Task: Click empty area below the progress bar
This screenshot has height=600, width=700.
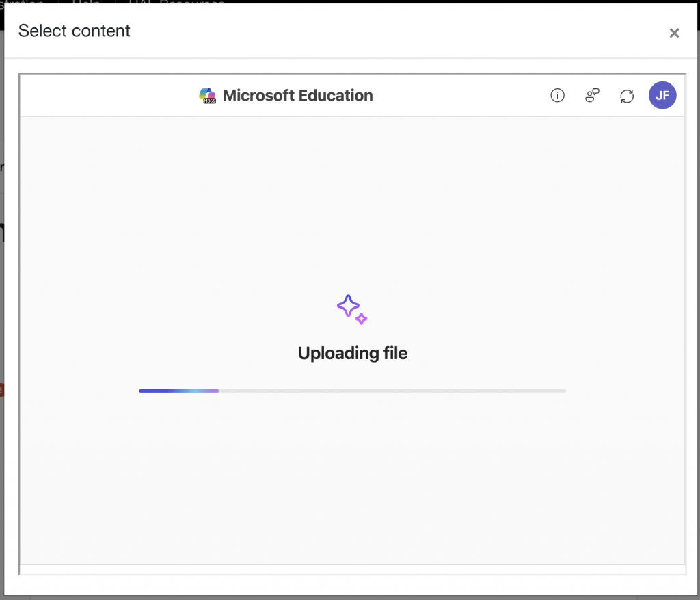Action: point(353,479)
